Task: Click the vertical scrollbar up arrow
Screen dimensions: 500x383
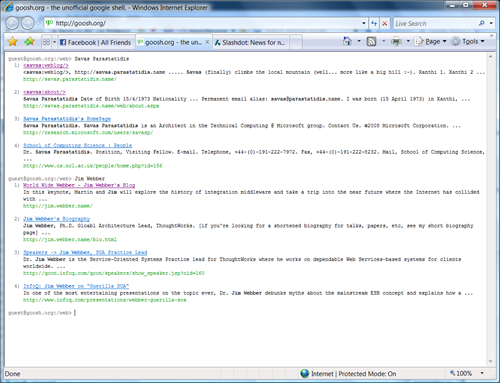Action: click(x=490, y=57)
